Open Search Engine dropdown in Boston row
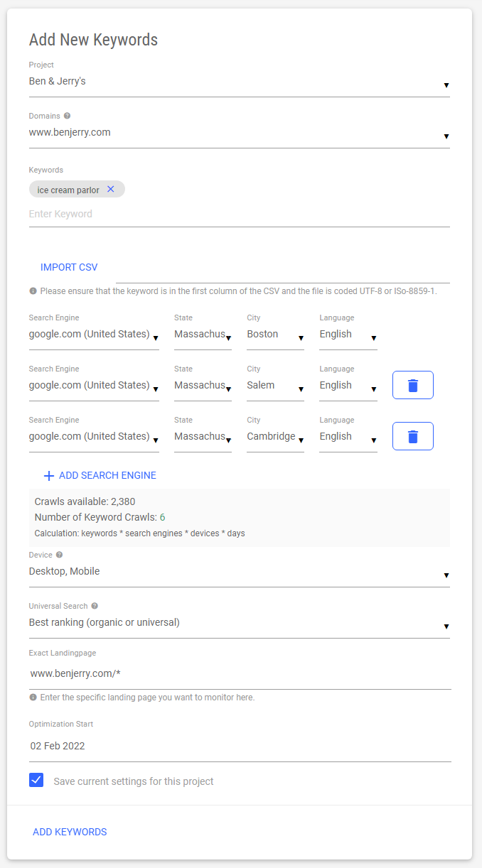Screen dimensions: 482x868 point(94,335)
